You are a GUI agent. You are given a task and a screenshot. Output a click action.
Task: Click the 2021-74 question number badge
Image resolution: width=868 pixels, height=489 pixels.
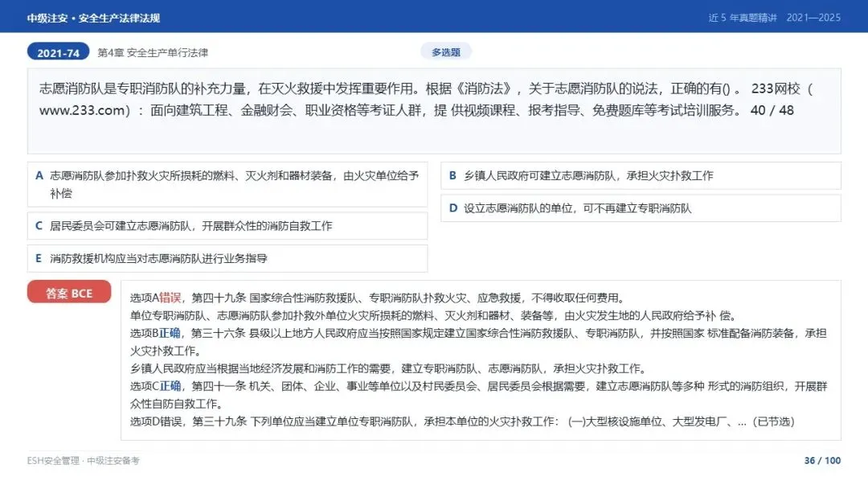click(x=58, y=52)
